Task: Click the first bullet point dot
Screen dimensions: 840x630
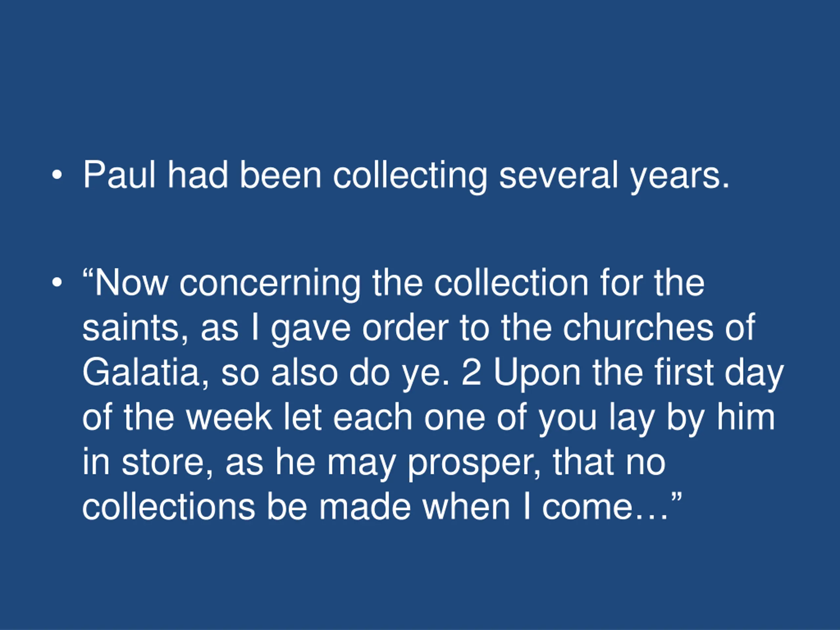Action: [56, 175]
